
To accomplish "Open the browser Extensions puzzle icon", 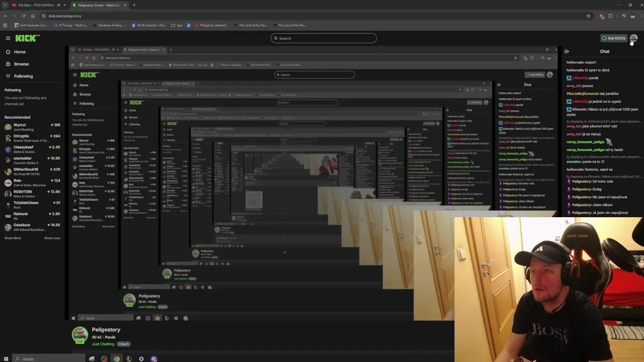I will point(611,16).
